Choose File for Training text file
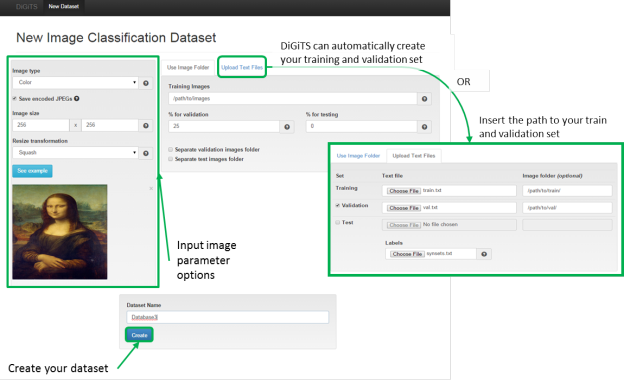 (404, 191)
